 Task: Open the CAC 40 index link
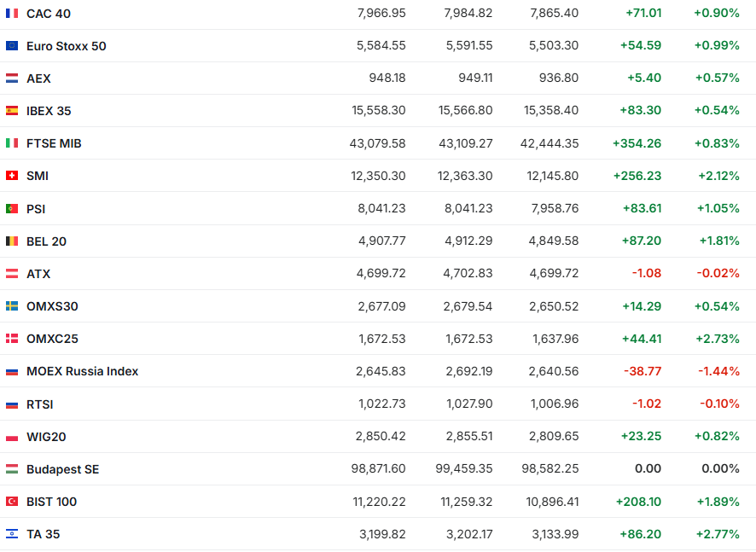click(49, 14)
